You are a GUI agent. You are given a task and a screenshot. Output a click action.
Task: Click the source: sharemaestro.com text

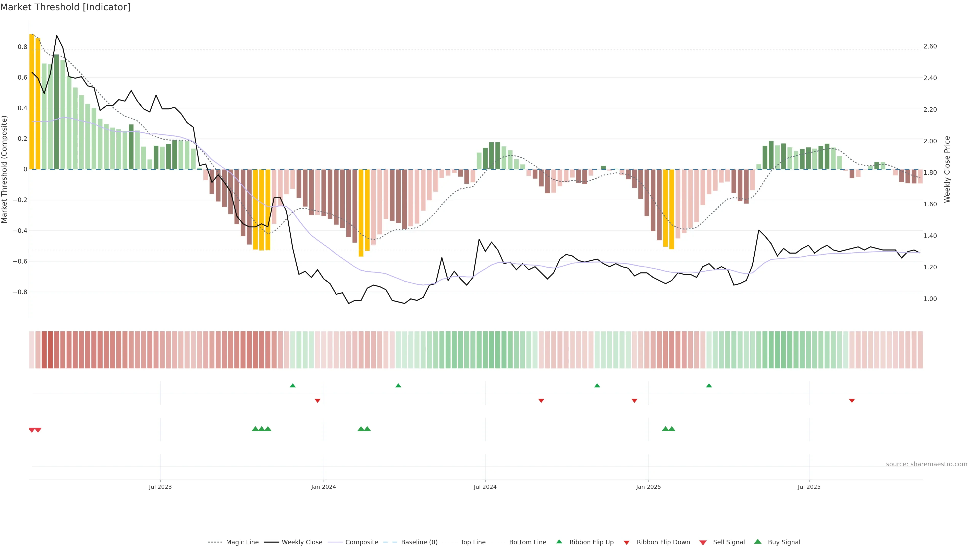click(926, 464)
